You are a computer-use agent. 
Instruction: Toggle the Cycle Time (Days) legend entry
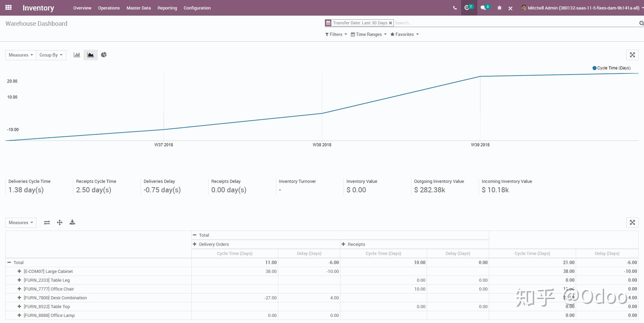pyautogui.click(x=611, y=68)
